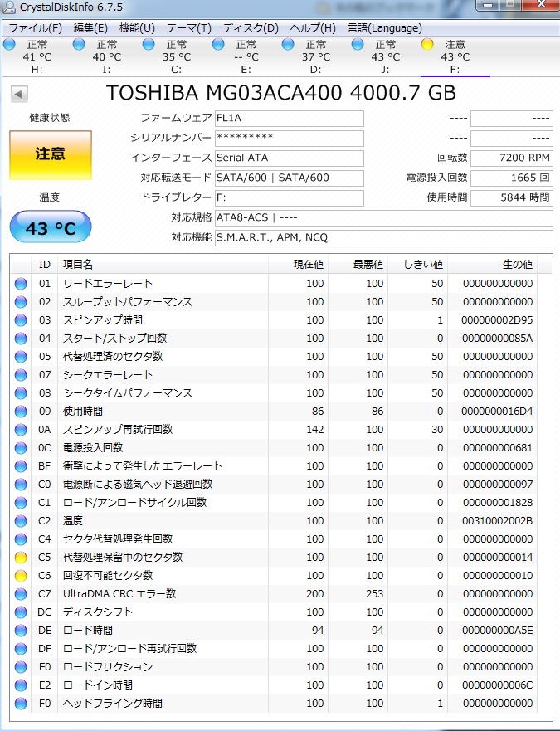Click the previous disk arrow button

pos(19,94)
